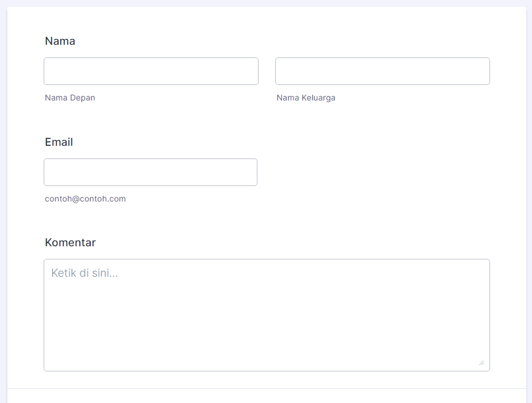Click the "Nama Depan" sublabel text
Image resolution: width=532 pixels, height=403 pixels.
[x=70, y=98]
